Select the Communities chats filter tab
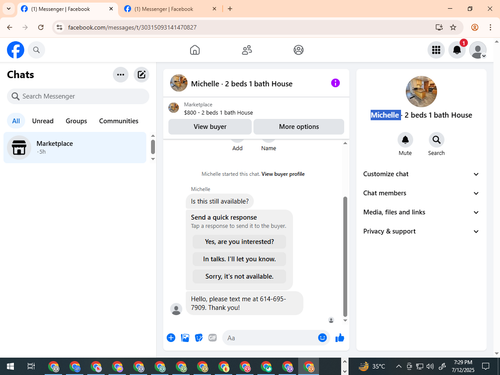The image size is (500, 375). [119, 121]
